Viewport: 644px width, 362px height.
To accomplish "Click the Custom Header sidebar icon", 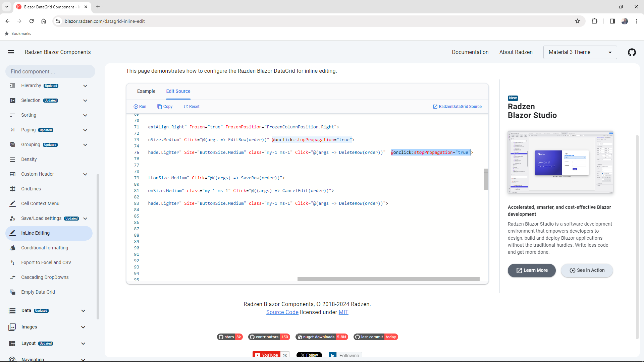I will [12, 174].
